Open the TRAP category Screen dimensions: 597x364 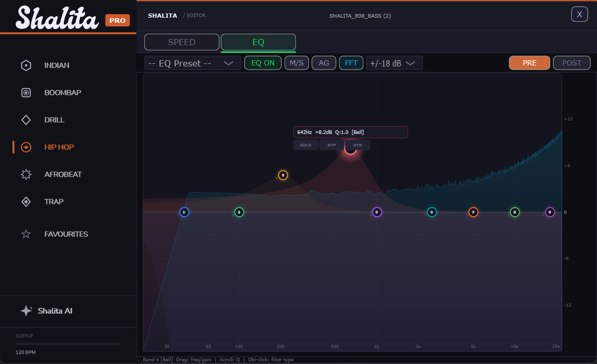coord(53,201)
